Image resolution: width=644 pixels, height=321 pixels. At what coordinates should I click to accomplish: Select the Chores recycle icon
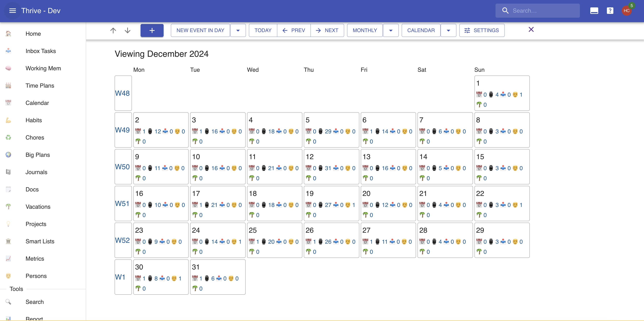[x=8, y=137]
